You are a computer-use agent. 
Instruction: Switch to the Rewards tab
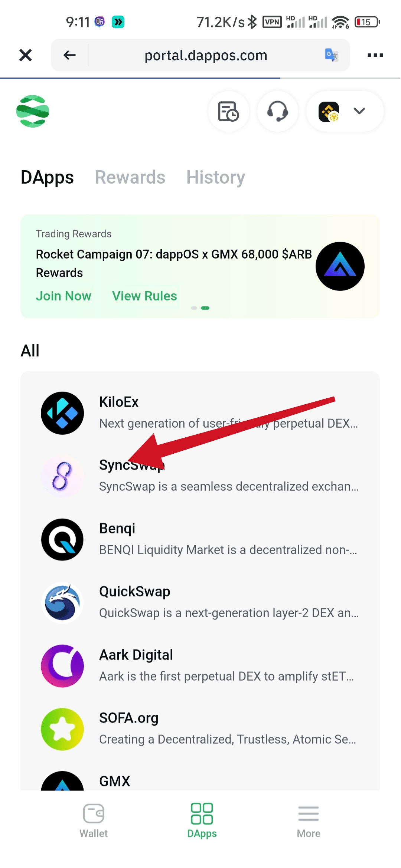130,177
